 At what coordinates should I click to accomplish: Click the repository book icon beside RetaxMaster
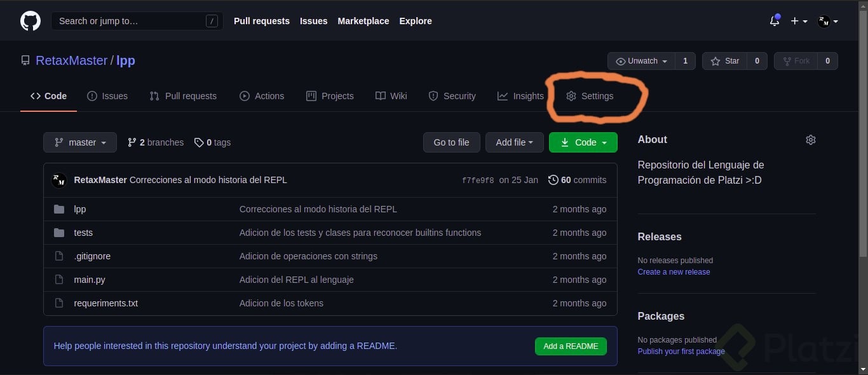25,60
